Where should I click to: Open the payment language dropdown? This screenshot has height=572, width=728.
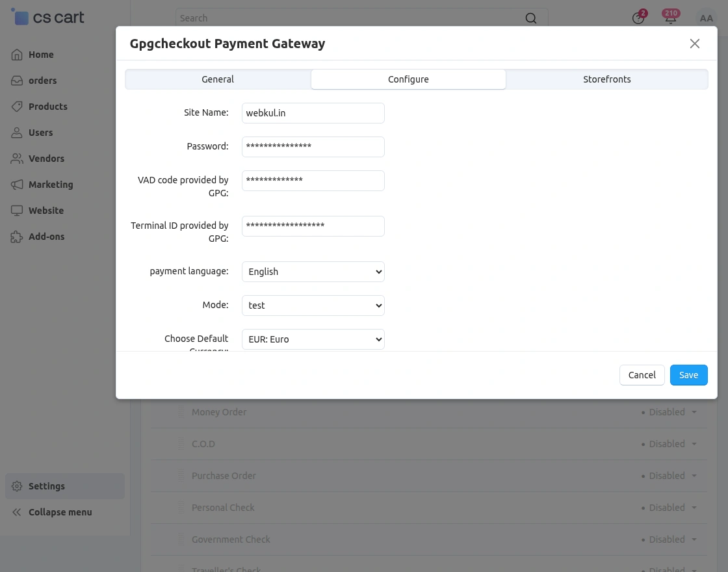coord(313,272)
